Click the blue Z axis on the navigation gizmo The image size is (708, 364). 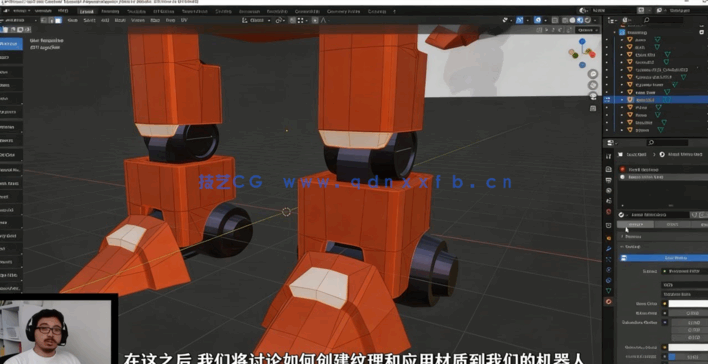[x=582, y=41]
